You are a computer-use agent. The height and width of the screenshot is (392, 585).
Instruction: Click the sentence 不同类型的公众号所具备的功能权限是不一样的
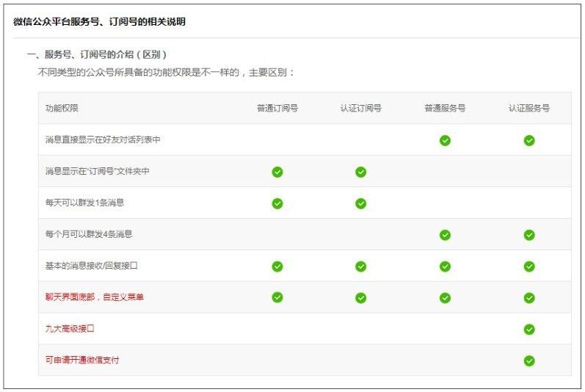[x=139, y=73]
